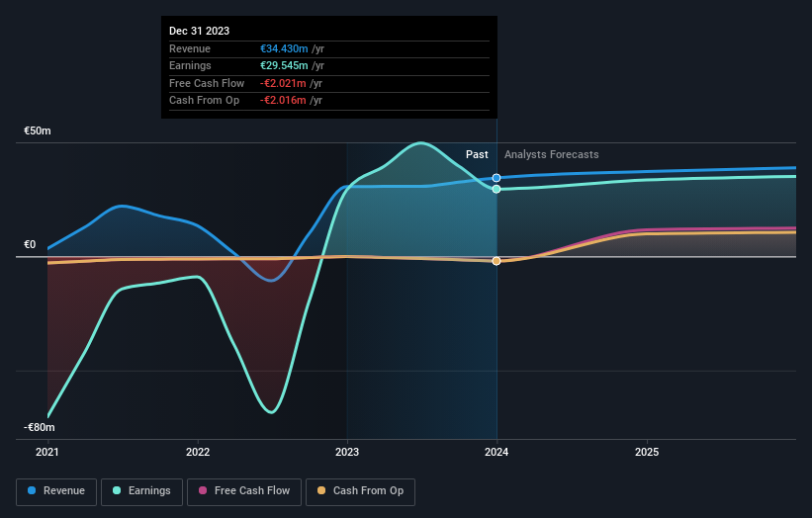Toggle the Free Cash Flow legend series
Image resolution: width=812 pixels, height=518 pixels.
point(244,491)
